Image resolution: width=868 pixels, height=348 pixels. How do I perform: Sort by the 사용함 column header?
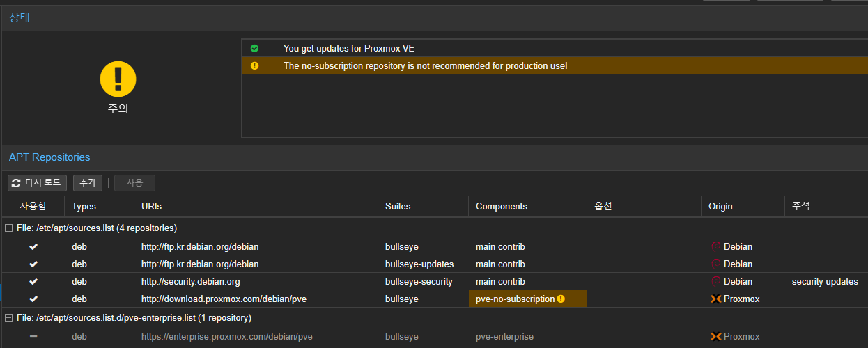click(x=33, y=207)
